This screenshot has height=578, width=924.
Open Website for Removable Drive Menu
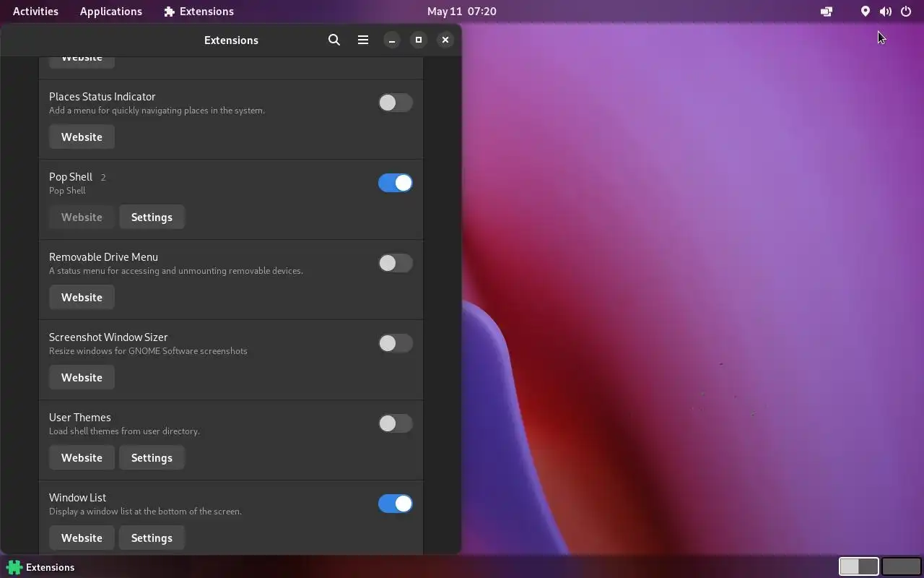(82, 298)
